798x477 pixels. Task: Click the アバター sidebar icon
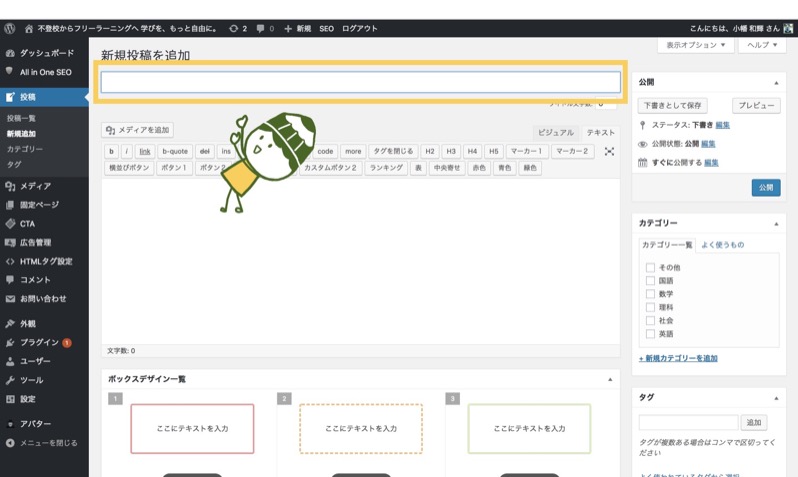click(10, 424)
